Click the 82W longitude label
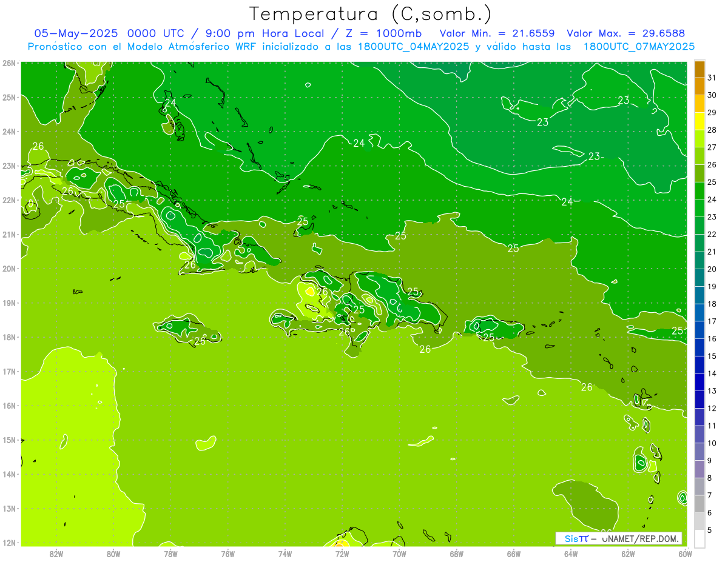The image size is (728, 562). point(56,554)
